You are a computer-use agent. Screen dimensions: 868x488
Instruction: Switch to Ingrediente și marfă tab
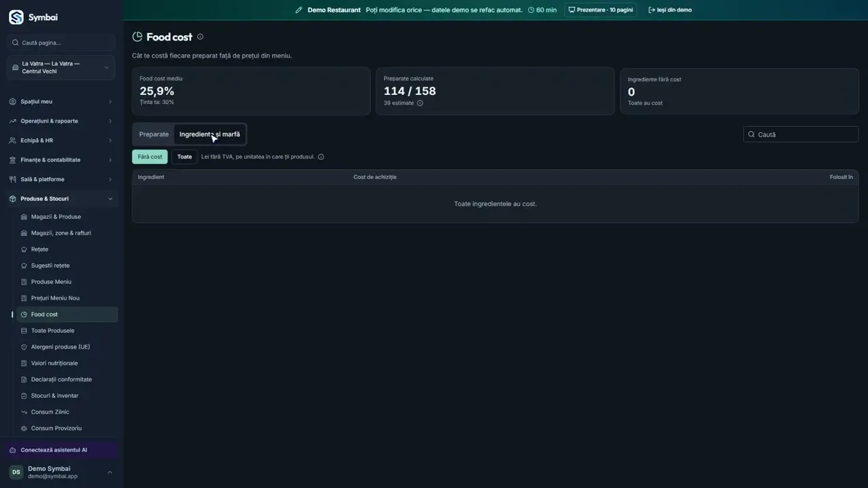(x=210, y=134)
